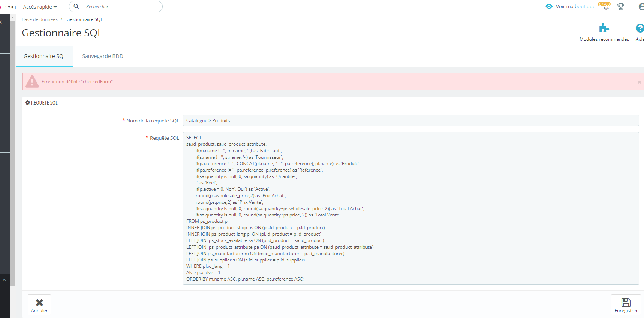644x318 pixels.
Task: Click the Enregistrer save button
Action: point(626,305)
